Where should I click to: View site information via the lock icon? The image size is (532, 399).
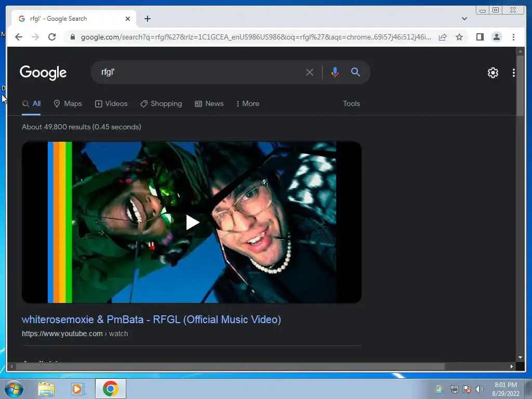(x=72, y=37)
